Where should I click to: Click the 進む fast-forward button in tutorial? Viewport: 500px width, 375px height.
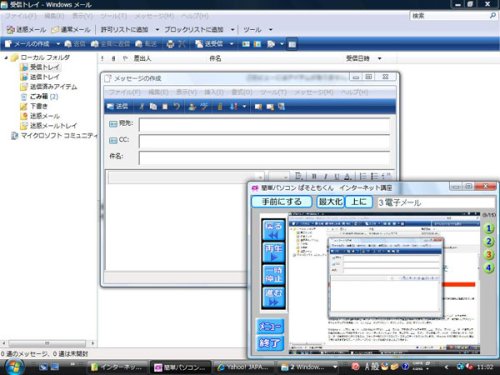coord(274,297)
